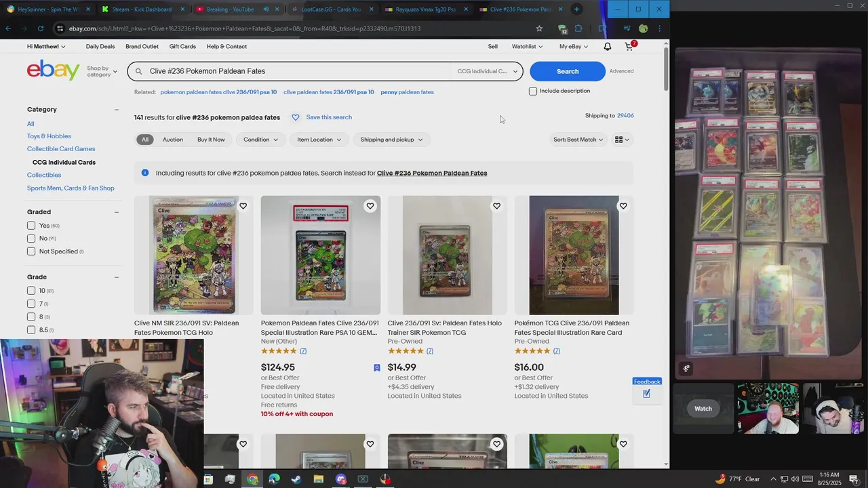This screenshot has height=488, width=868.
Task: Select the Auction listing filter
Action: pyautogui.click(x=172, y=140)
